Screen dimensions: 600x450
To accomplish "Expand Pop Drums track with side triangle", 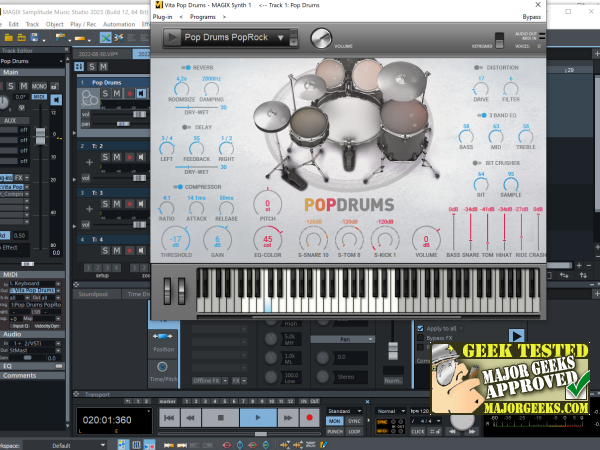I will coord(74,133).
